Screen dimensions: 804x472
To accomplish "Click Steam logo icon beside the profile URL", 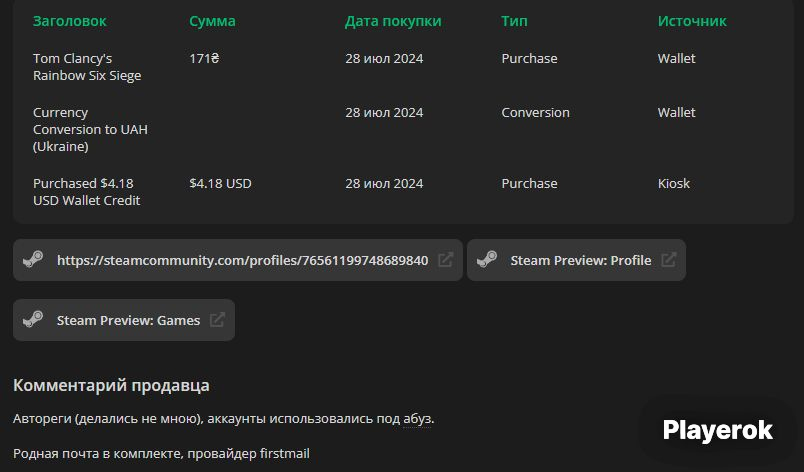I will coord(33,259).
